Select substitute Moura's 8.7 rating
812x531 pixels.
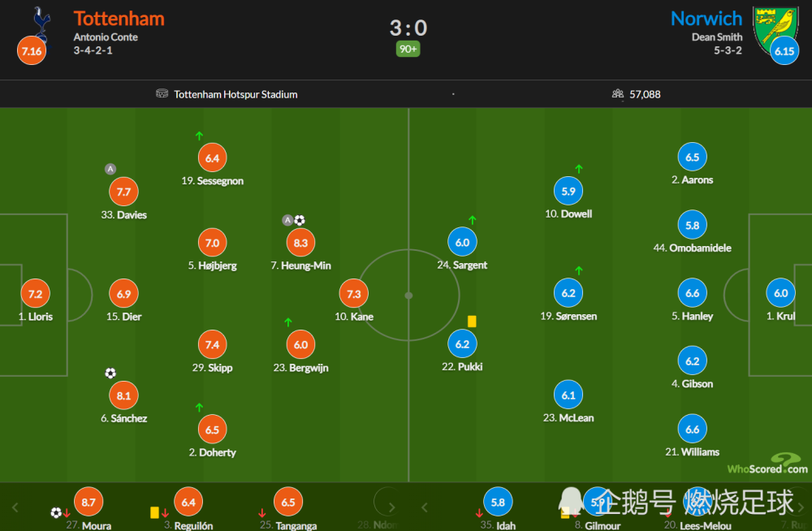[89, 502]
